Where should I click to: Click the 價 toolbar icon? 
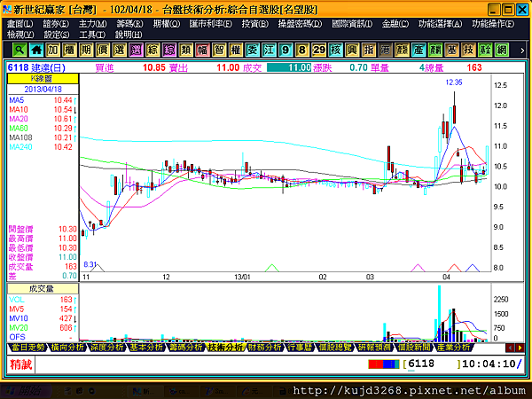tap(103, 51)
